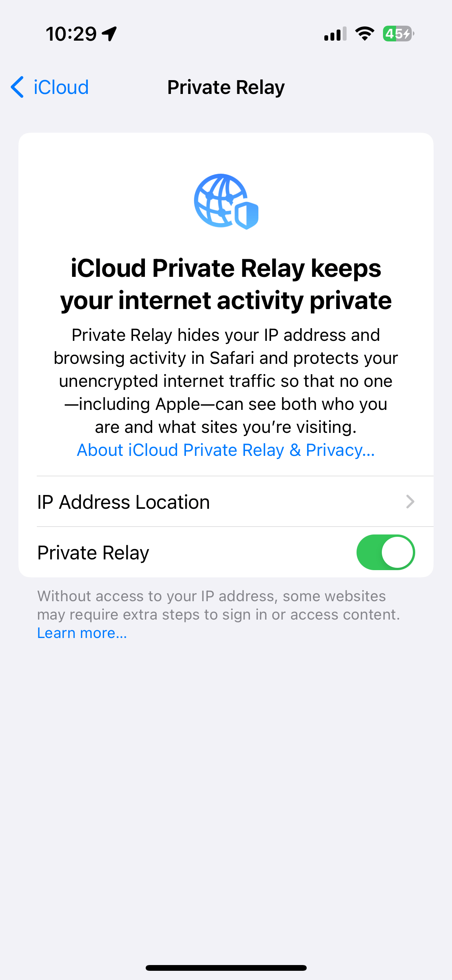Tap the cellular signal bars icon
The image size is (452, 980).
point(335,34)
